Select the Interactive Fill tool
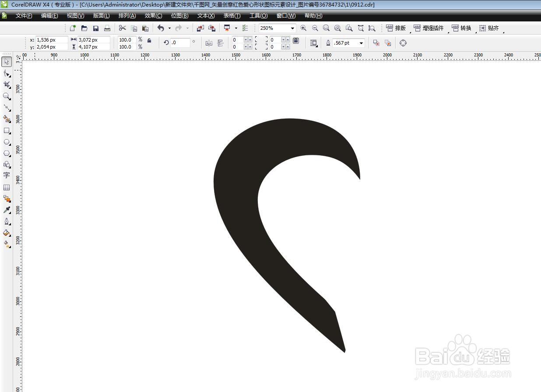 [x=7, y=244]
